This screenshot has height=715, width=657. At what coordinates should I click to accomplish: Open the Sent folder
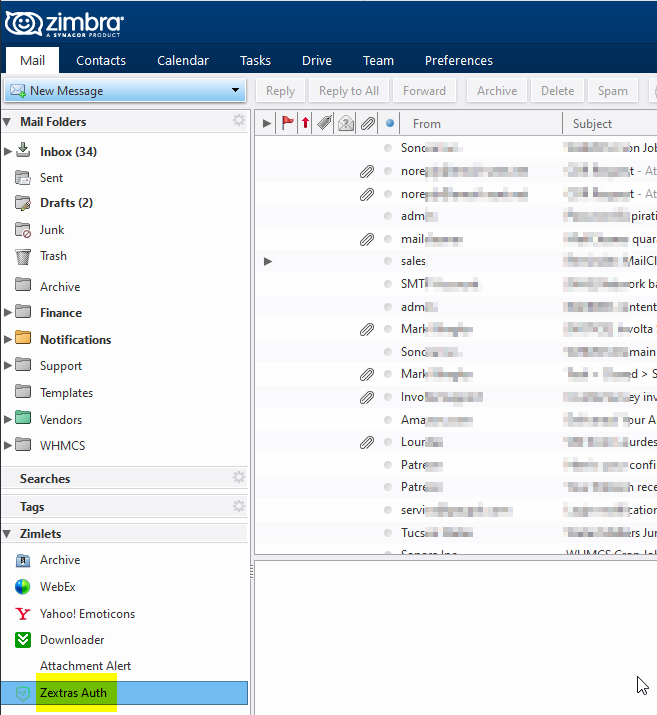pos(51,178)
